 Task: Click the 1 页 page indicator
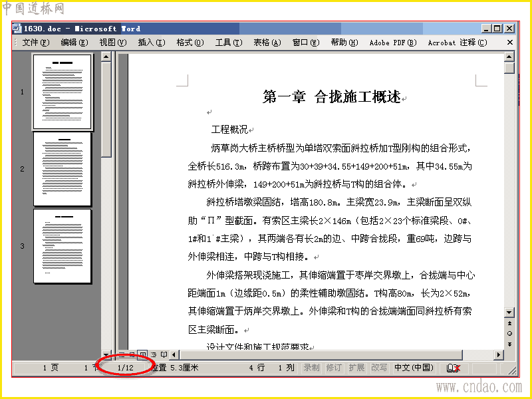click(51, 368)
